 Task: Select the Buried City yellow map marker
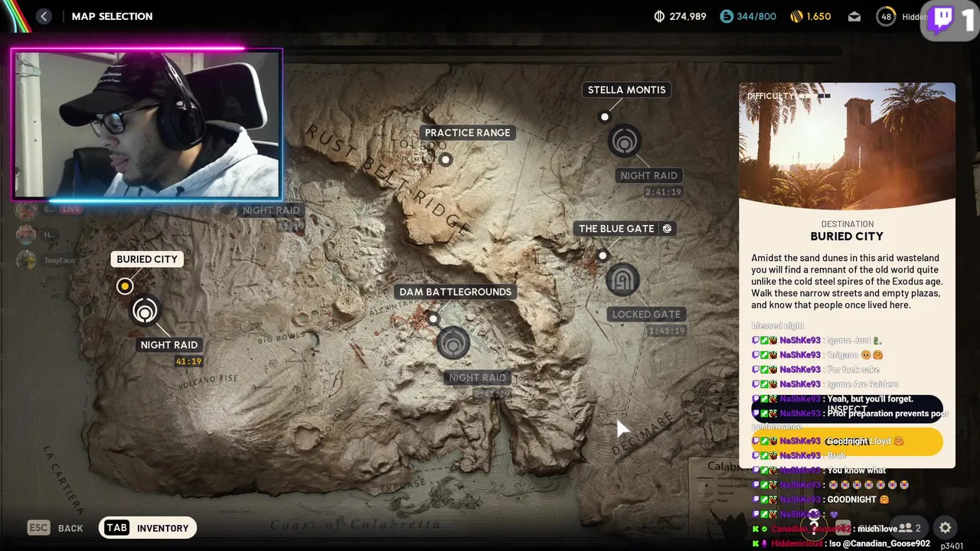tap(125, 286)
